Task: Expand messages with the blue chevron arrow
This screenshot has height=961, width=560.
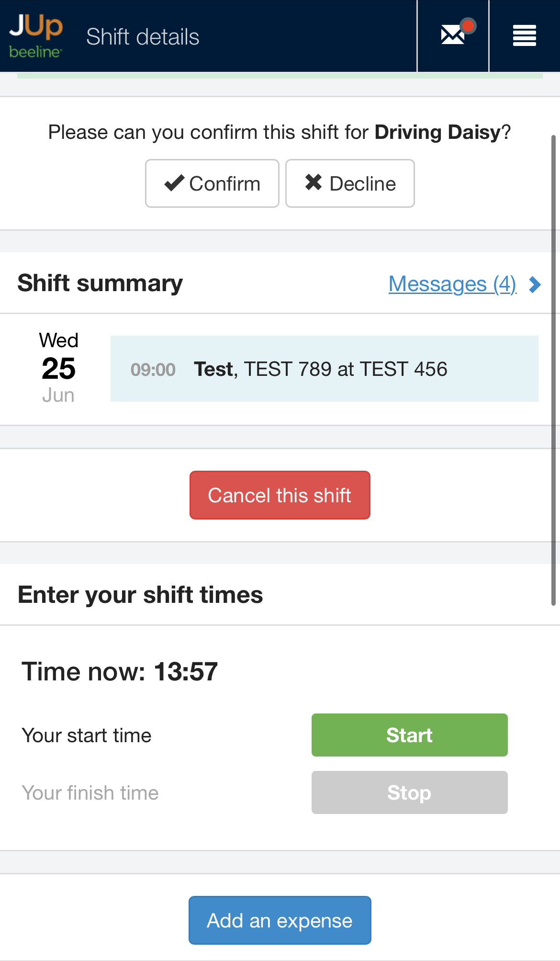Action: click(535, 284)
